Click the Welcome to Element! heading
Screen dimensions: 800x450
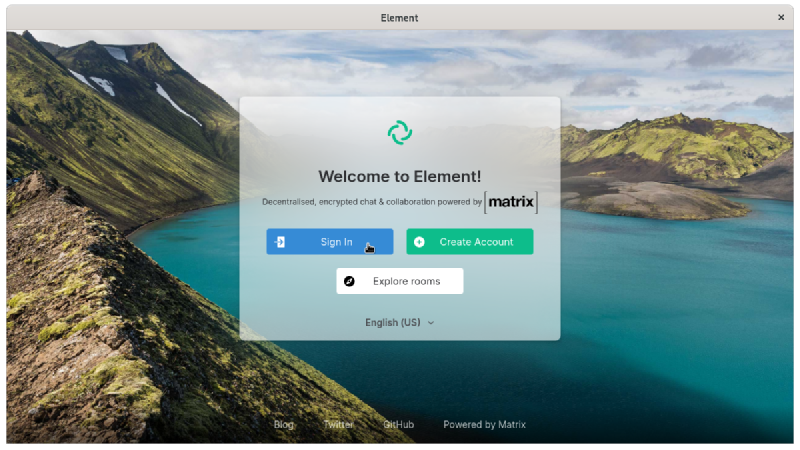click(399, 176)
